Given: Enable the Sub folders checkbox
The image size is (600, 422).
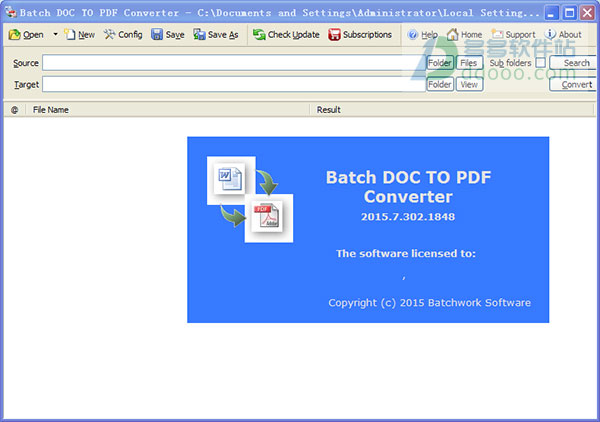Looking at the screenshot, I should [540, 63].
